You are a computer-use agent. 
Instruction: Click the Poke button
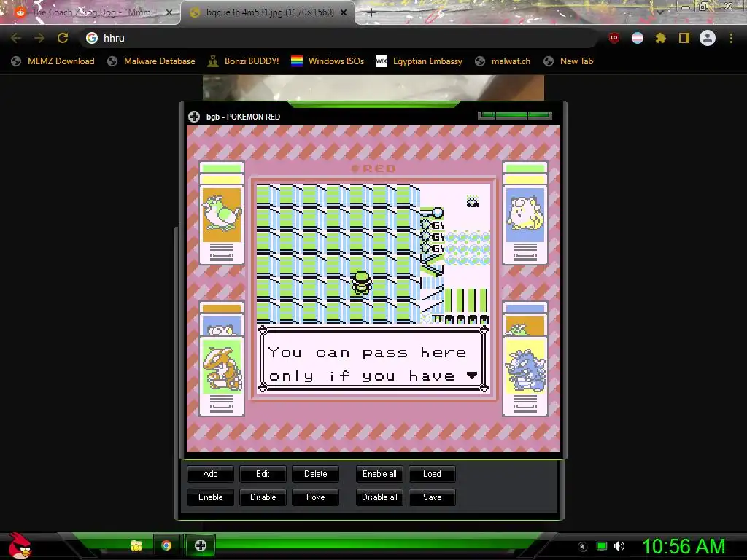[315, 497]
